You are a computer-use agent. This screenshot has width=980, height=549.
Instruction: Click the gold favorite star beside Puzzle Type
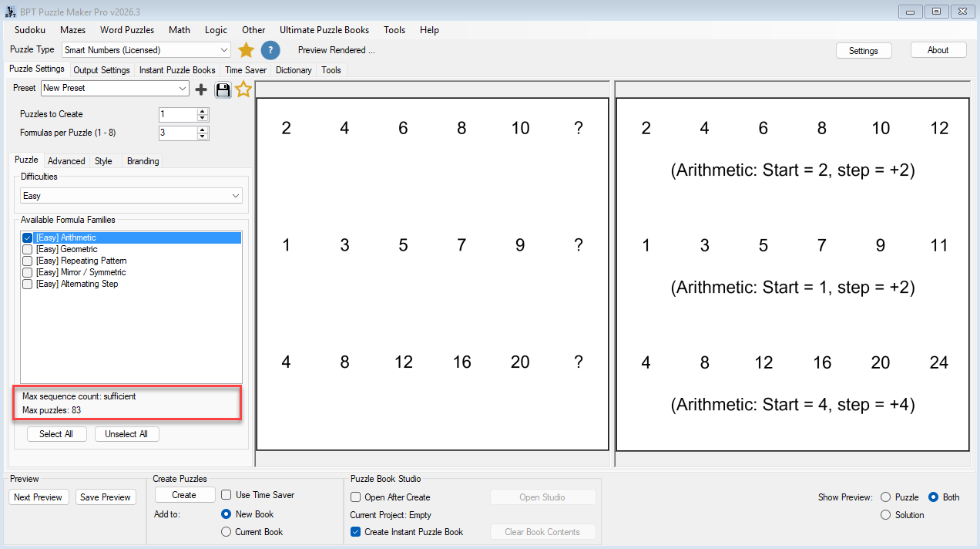[246, 50]
